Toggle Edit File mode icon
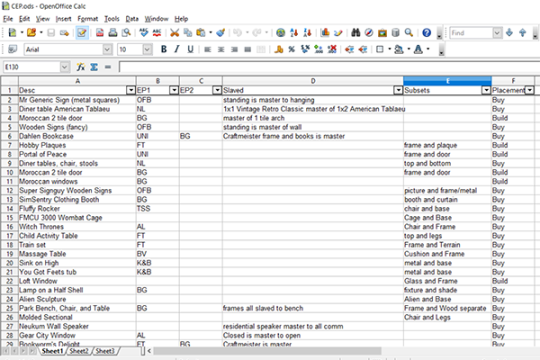 82,33
